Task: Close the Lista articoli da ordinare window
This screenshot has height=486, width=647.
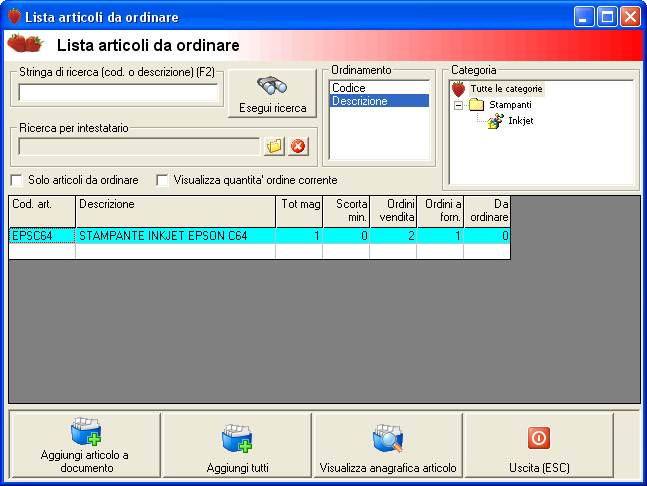Action: (x=630, y=17)
